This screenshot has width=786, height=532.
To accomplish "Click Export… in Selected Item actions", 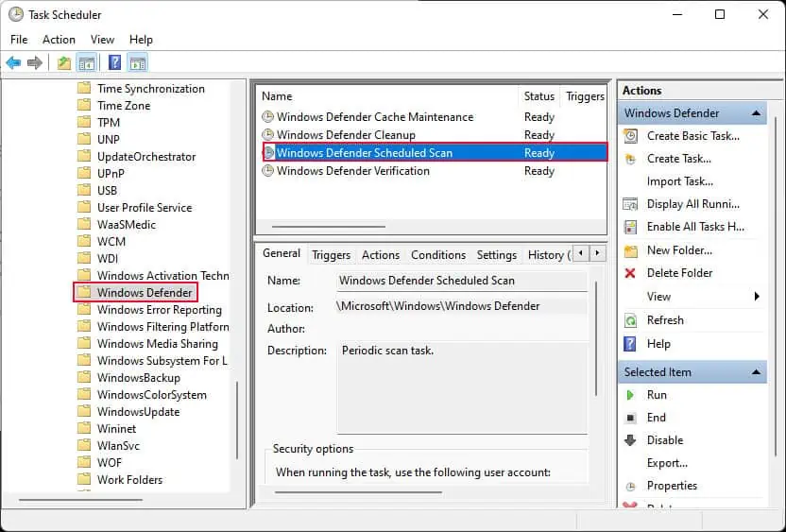I will pyautogui.click(x=667, y=463).
